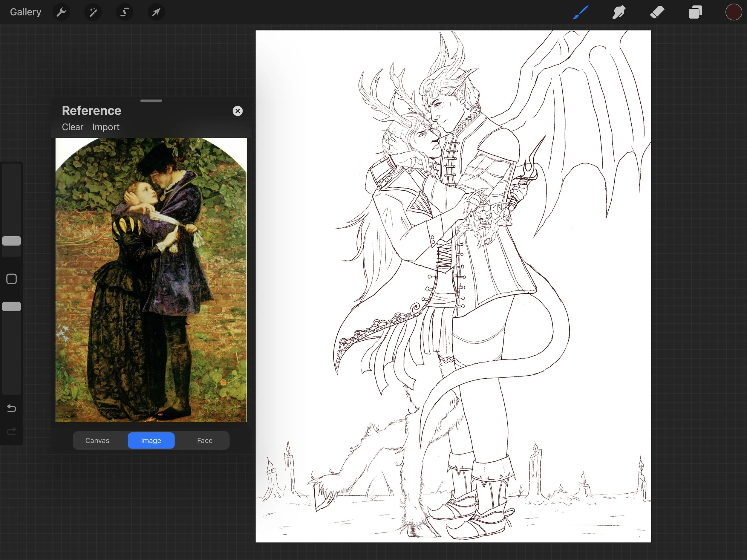747x560 pixels.
Task: Select the Eraser tool
Action: [x=657, y=13]
